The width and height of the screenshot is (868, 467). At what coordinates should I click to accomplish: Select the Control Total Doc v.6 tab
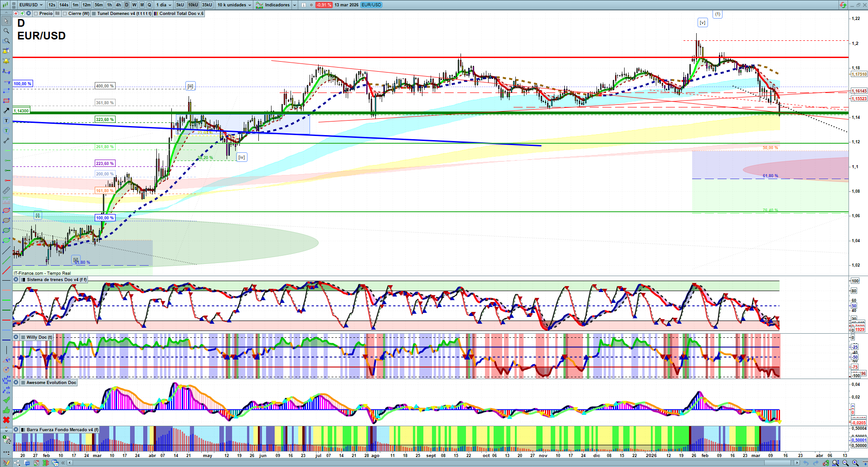coord(181,14)
